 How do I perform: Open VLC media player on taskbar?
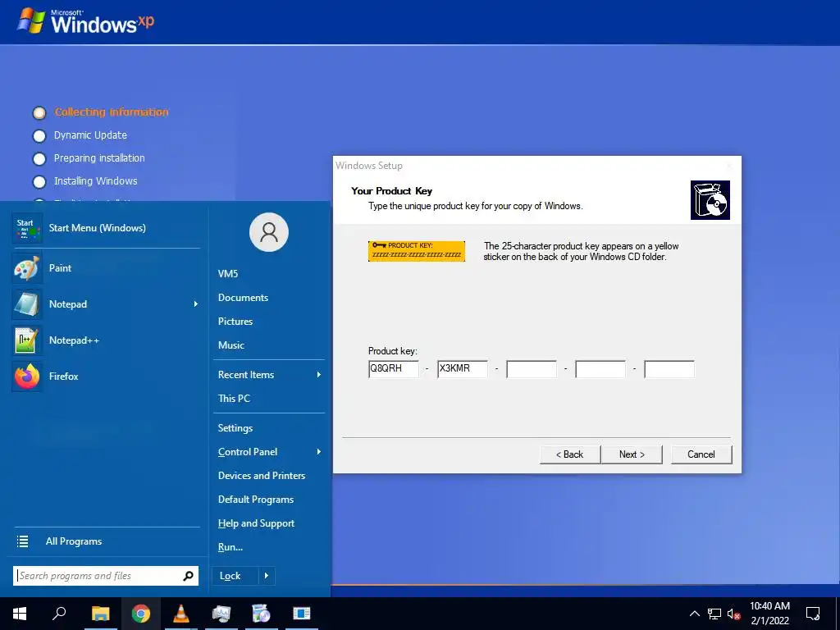tap(181, 614)
